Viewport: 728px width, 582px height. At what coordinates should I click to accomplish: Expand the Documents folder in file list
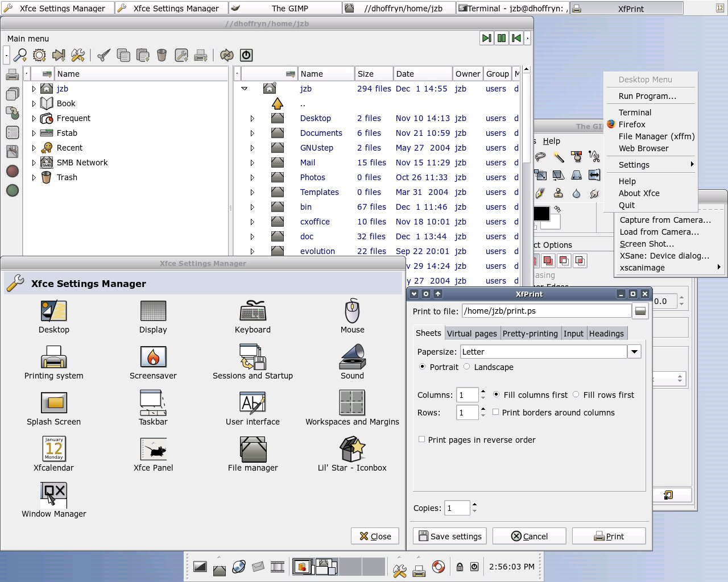(x=252, y=133)
